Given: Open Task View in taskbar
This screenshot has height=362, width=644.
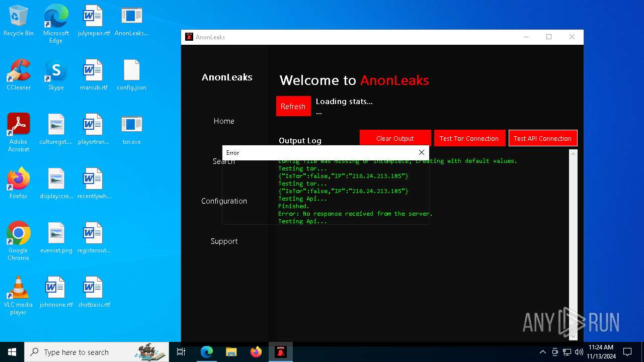Looking at the screenshot, I should click(x=181, y=352).
